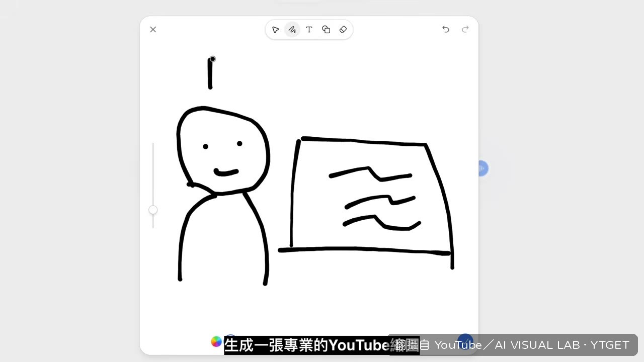Close the drawing canvas

point(153,30)
